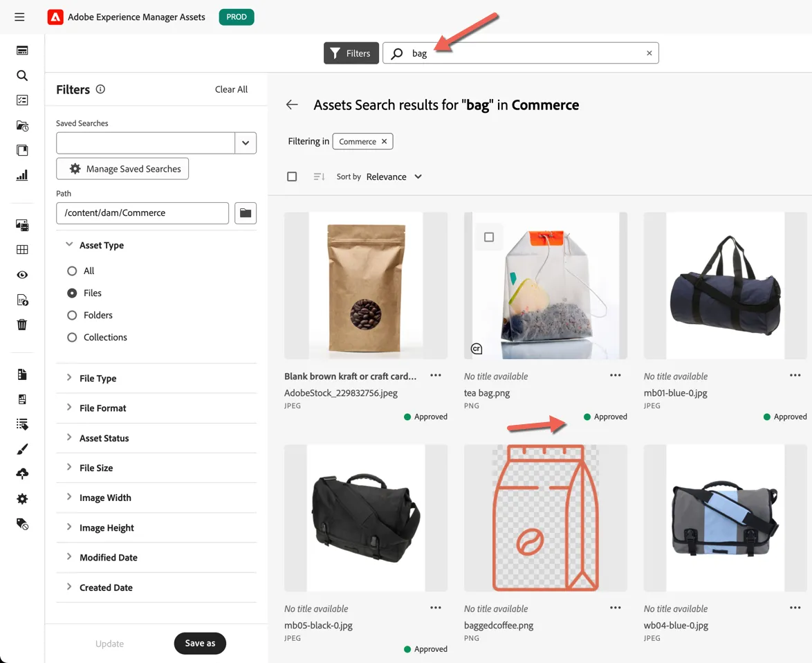
Task: Check the tea bag thumbnail checkbox
Action: (x=489, y=237)
